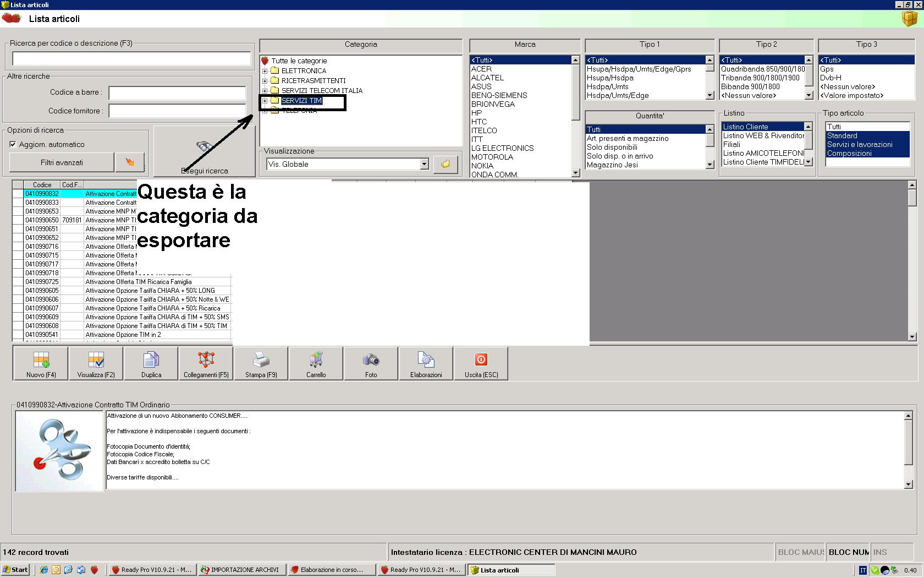This screenshot has width=924, height=578.
Task: Expand SERVIZI TELECOM ITALIA category
Action: (x=265, y=91)
